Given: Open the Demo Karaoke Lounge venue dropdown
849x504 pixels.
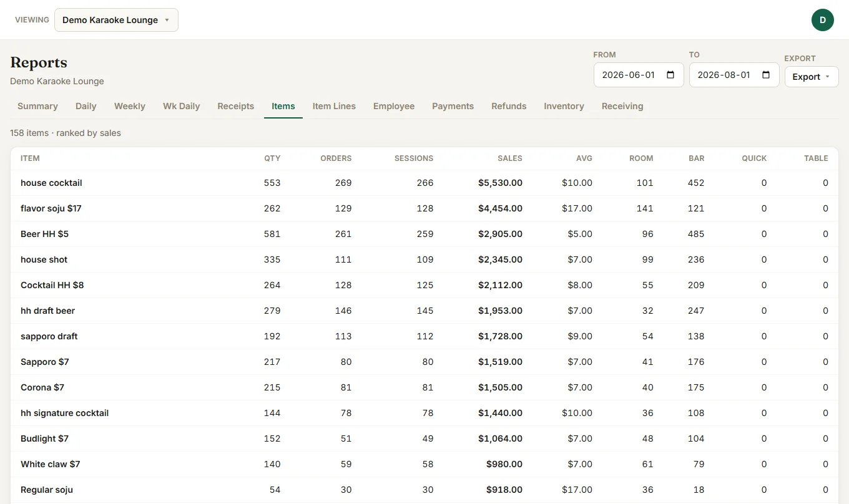Looking at the screenshot, I should 116,20.
